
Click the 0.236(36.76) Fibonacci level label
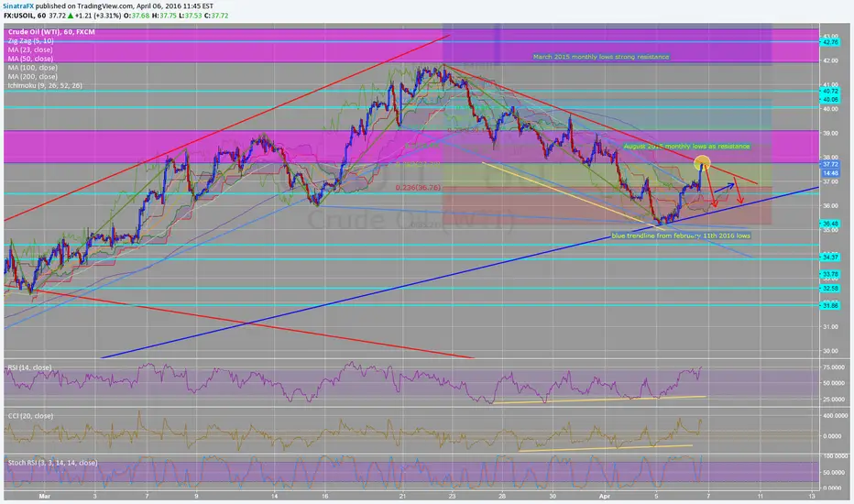click(418, 188)
